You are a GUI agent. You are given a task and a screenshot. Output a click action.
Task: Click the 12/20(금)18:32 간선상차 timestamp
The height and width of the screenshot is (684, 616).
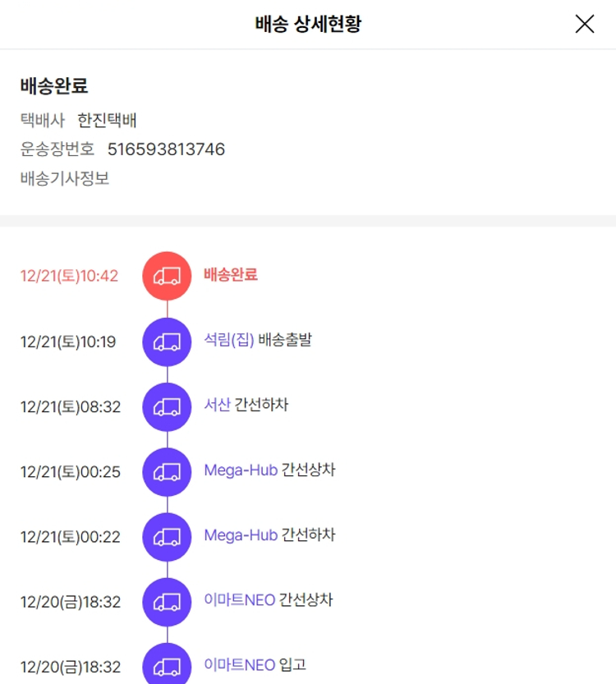coord(71,602)
